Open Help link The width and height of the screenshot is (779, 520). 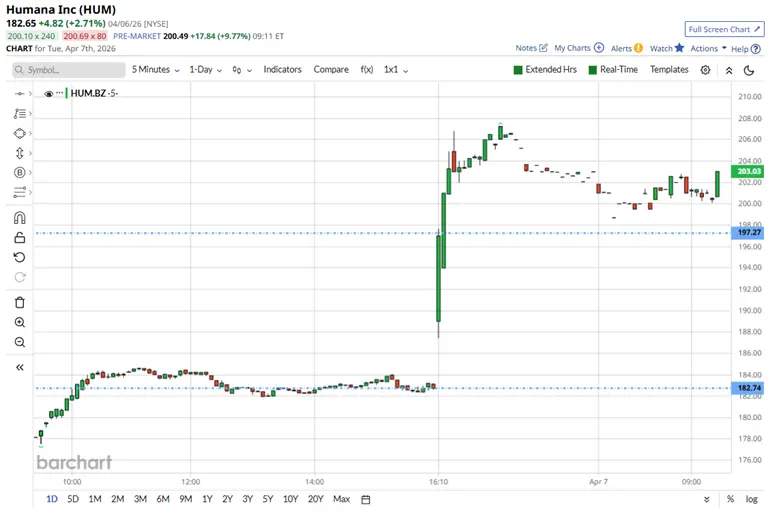(746, 49)
